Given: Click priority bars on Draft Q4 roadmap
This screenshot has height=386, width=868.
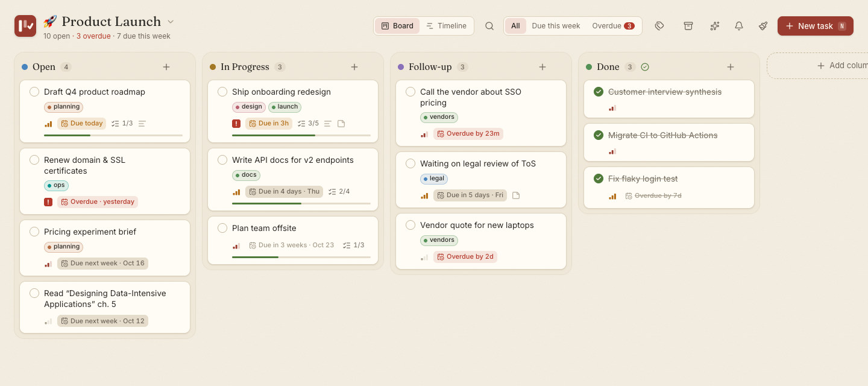Looking at the screenshot, I should (48, 124).
